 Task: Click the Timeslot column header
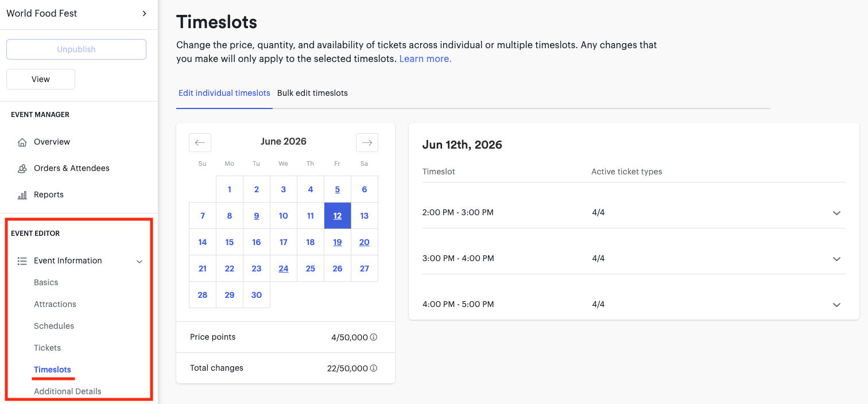[439, 172]
